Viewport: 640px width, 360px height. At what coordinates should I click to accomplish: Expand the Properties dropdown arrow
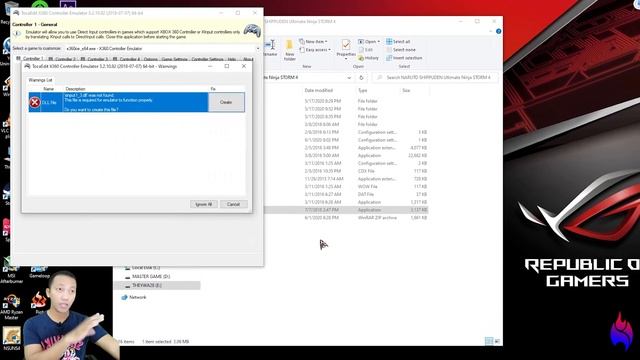(x=346, y=58)
